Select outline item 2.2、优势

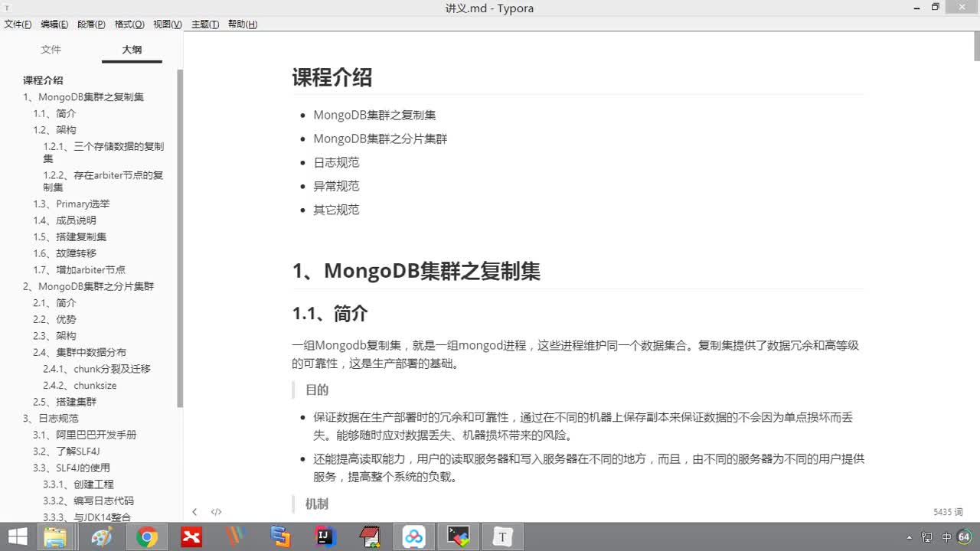54,319
